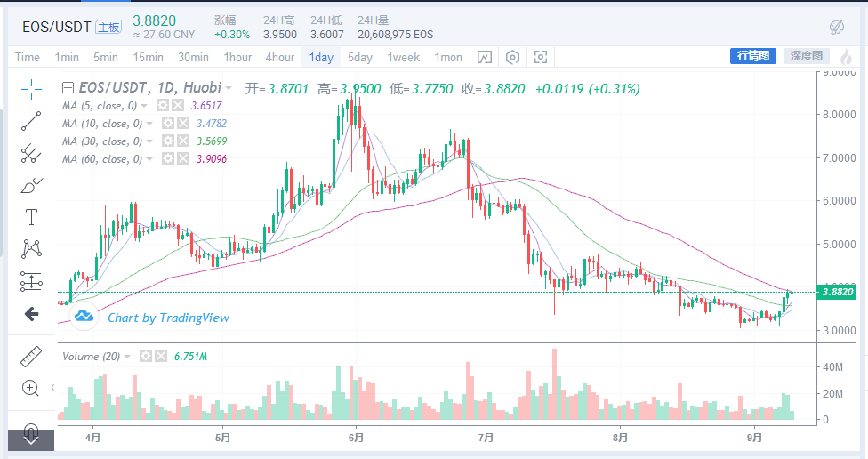Click the 24H volume 20,608,975 EOS value

(395, 35)
